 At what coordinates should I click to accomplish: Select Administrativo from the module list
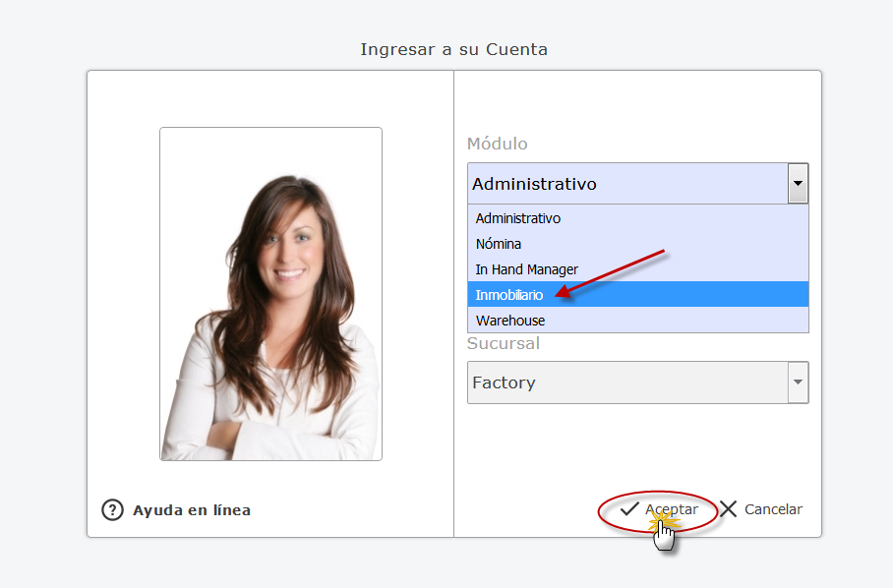(x=638, y=218)
